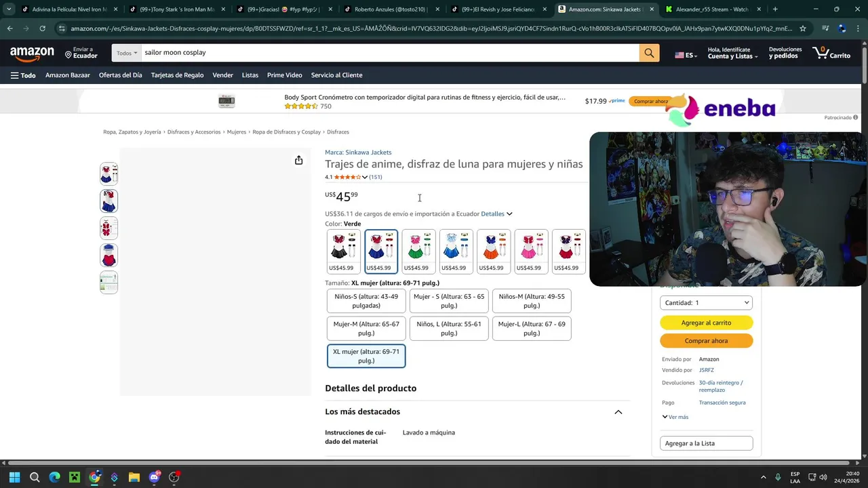Bookmark page with the star icon
868x488 pixels.
coord(803,28)
